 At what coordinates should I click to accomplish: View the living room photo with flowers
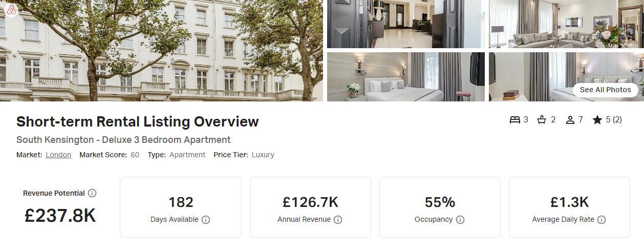(566, 24)
